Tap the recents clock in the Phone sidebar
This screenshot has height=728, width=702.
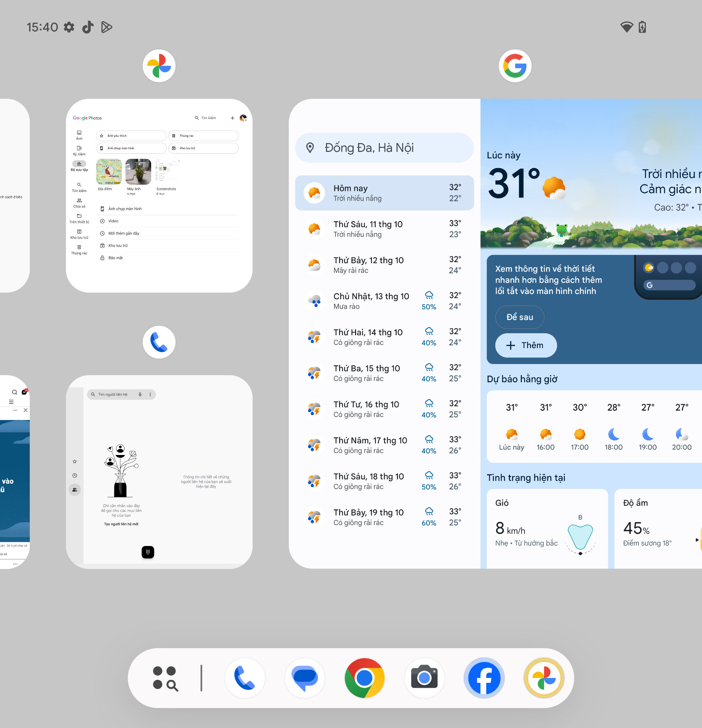pos(75,475)
